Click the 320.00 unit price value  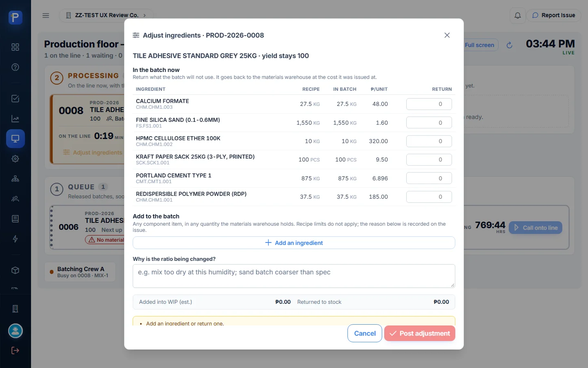(379, 141)
